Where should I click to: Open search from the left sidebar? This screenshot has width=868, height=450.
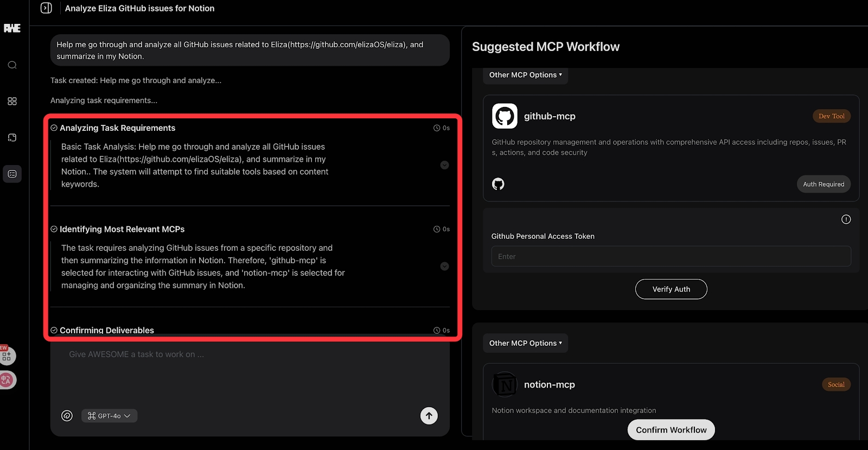pos(12,65)
